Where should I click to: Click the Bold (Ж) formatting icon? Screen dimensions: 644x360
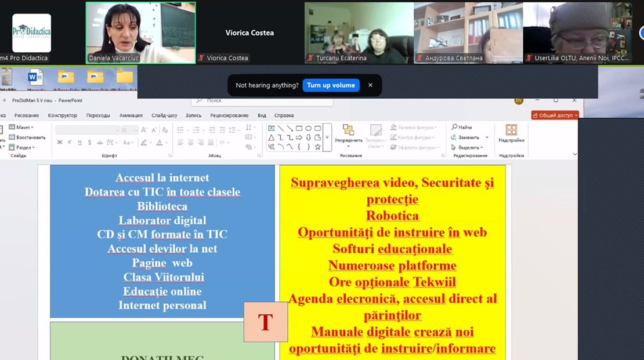(59, 143)
